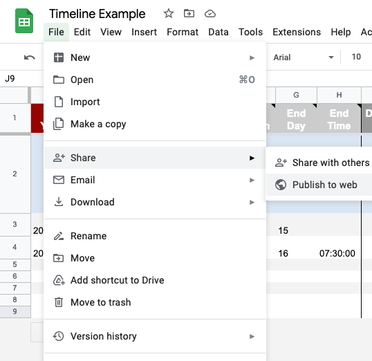Click the document icon next to Import

pos(59,102)
